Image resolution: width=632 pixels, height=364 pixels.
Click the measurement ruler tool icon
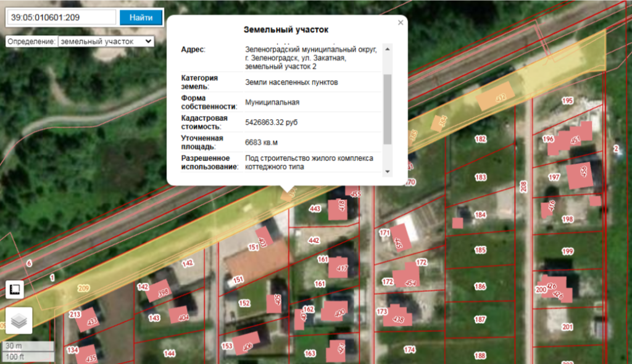[x=15, y=289]
